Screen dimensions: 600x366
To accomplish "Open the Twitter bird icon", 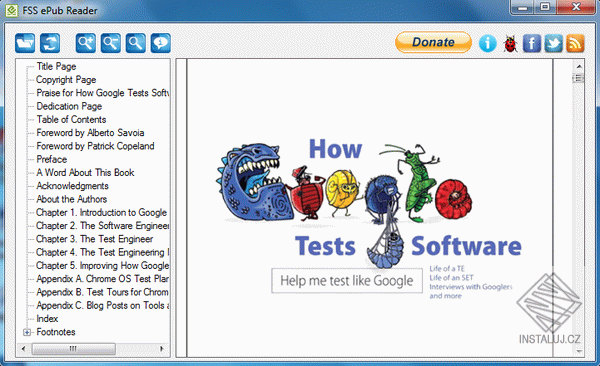I will point(553,43).
